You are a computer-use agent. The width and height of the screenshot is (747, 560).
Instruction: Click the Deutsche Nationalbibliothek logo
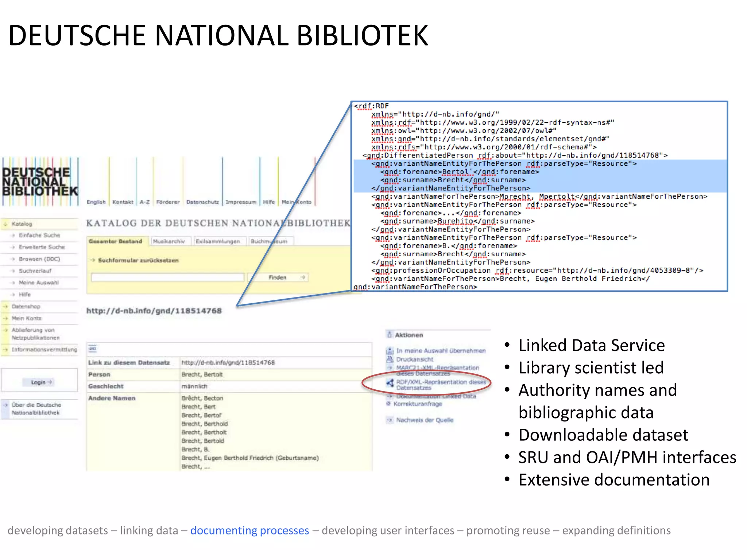coord(40,182)
